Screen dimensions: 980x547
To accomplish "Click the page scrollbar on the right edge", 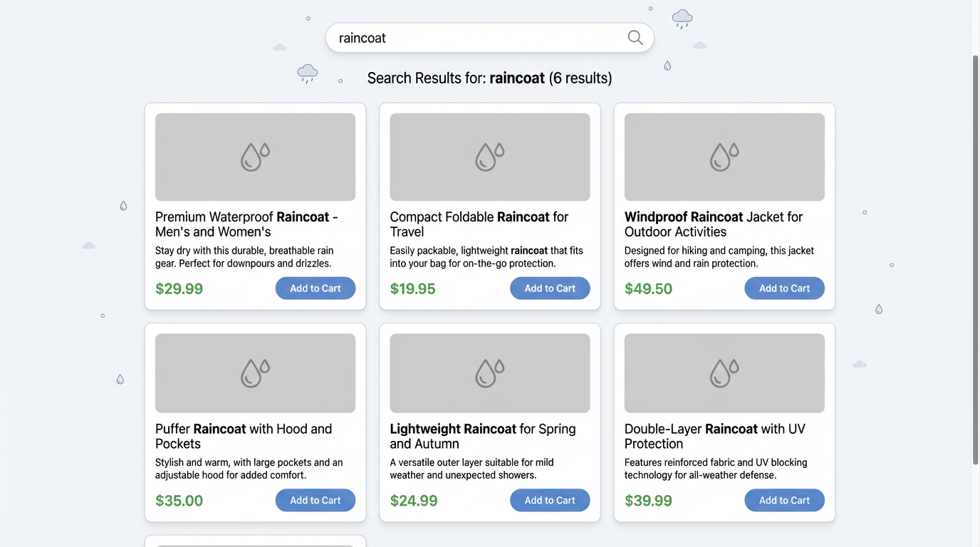I will click(x=974, y=256).
